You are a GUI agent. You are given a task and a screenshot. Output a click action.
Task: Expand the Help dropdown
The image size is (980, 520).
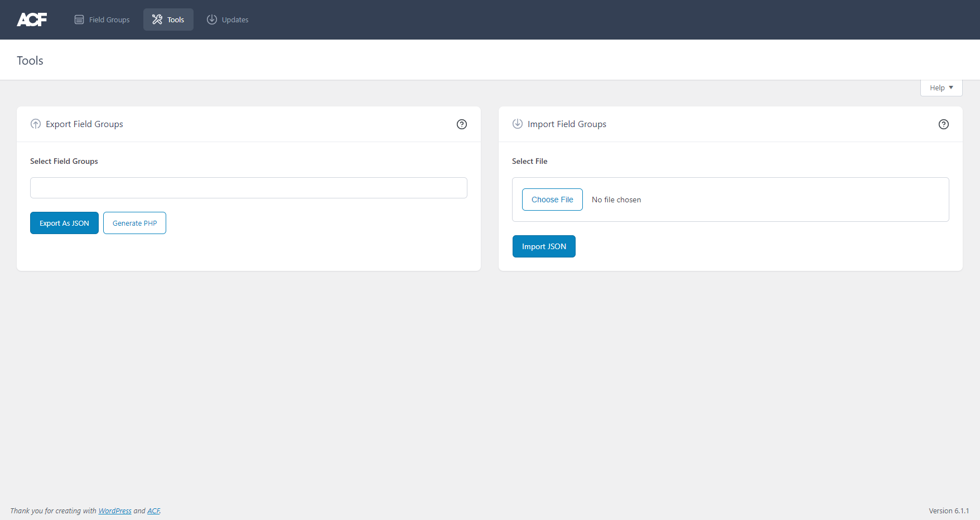pyautogui.click(x=941, y=88)
